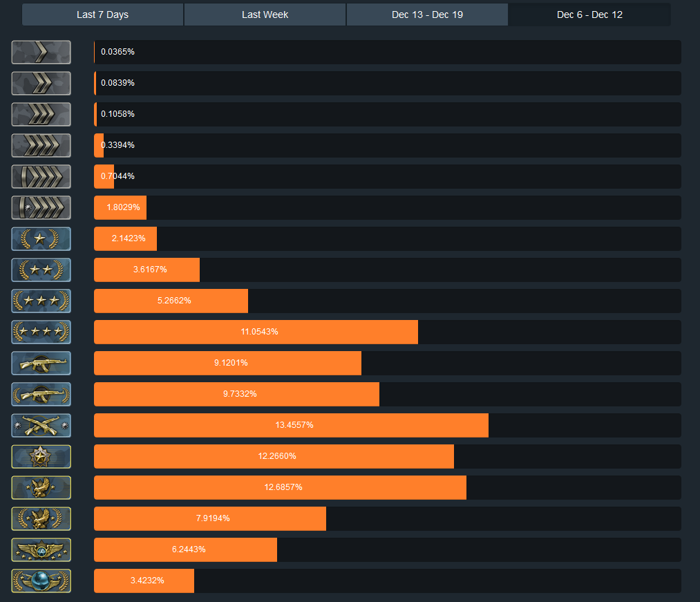The image size is (700, 602).
Task: Click the 0.3394% percentage label
Action: pyautogui.click(x=117, y=145)
